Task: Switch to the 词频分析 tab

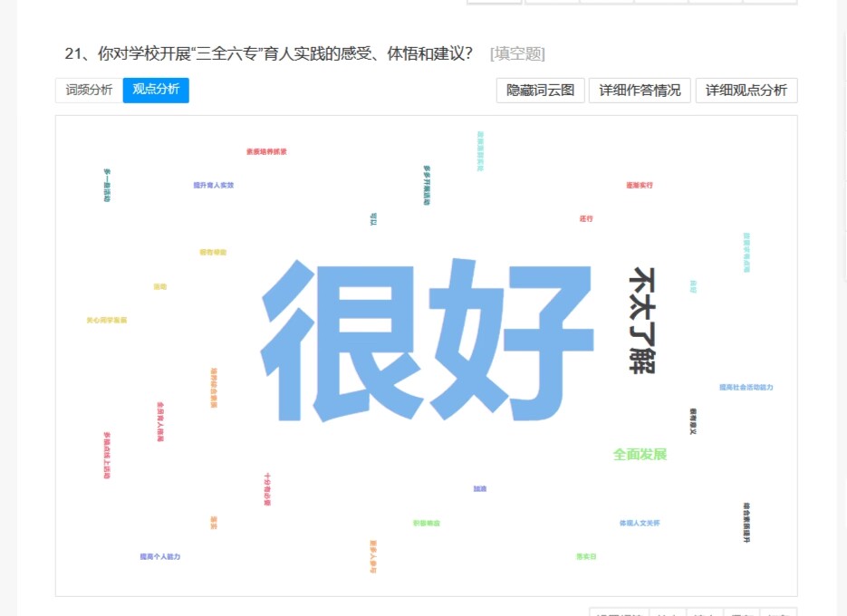Action: tap(89, 90)
